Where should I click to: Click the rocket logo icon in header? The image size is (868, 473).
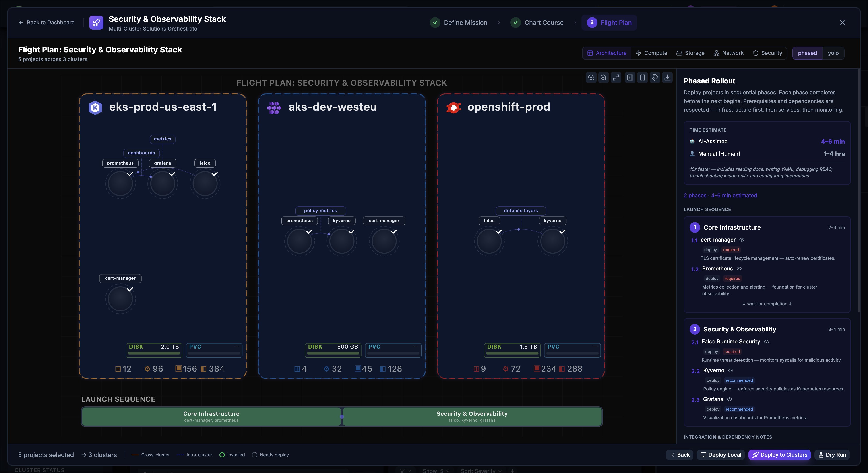point(96,23)
